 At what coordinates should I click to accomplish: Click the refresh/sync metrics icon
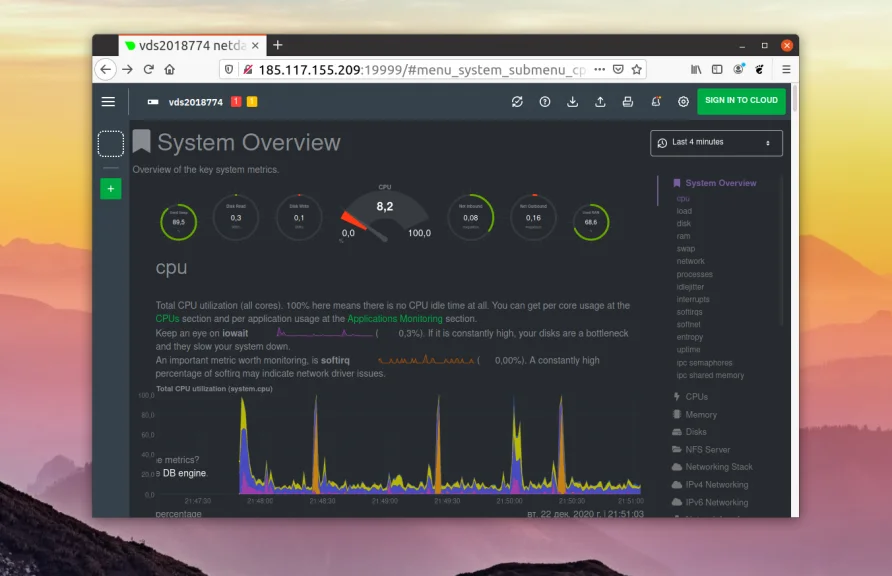(x=518, y=101)
